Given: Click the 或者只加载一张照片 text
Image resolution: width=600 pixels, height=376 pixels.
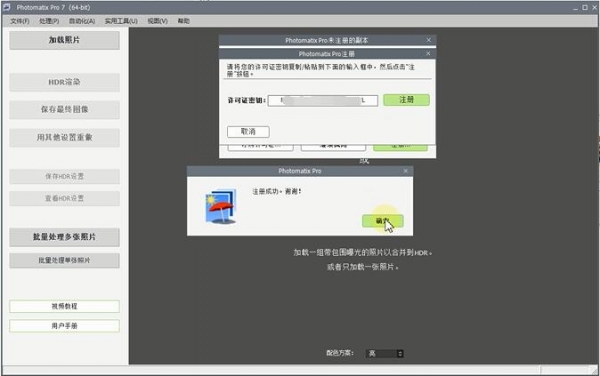Looking at the screenshot, I should (362, 267).
